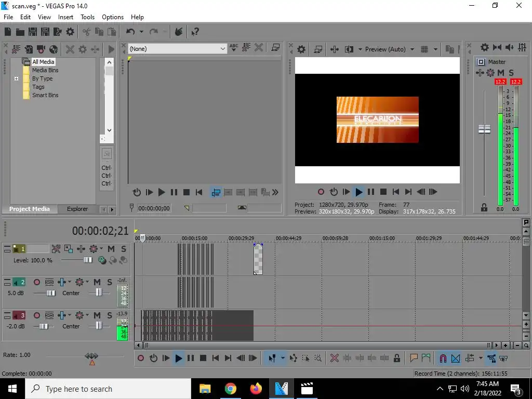This screenshot has height=399, width=532.
Task: Activate the What's This help icon
Action: (195, 32)
